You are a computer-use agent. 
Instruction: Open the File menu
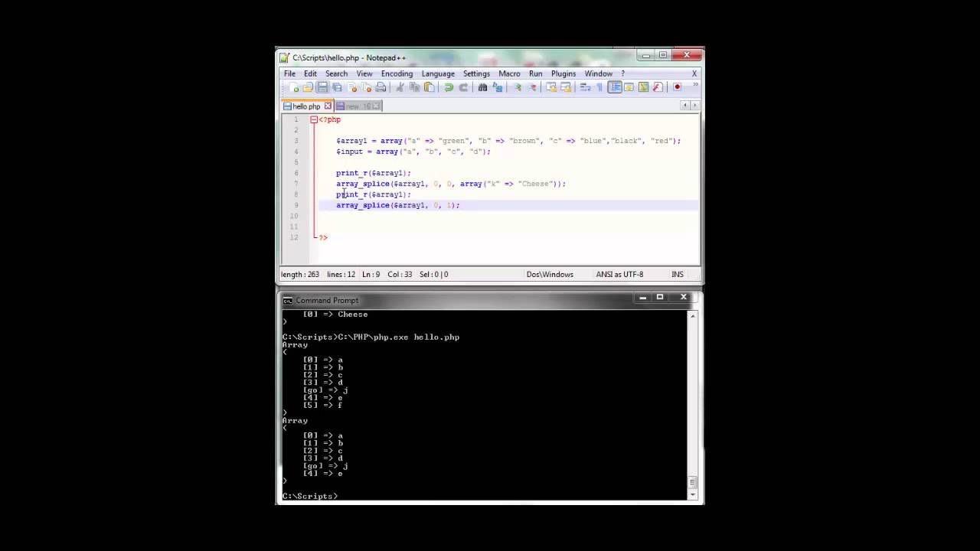point(290,73)
